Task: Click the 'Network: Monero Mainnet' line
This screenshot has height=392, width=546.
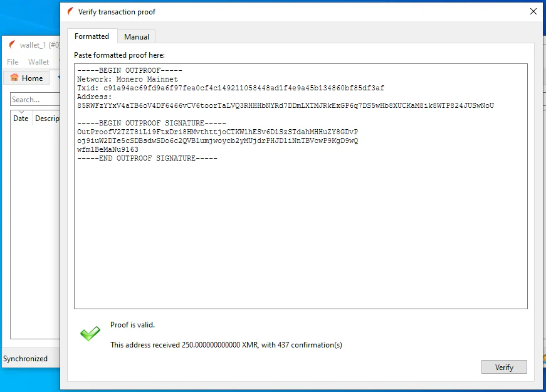Action: (x=127, y=79)
